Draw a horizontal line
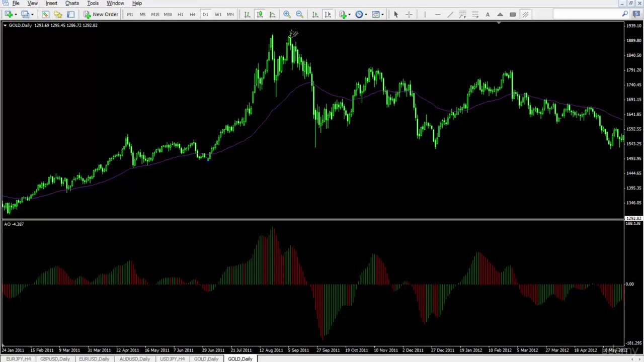 [437, 15]
